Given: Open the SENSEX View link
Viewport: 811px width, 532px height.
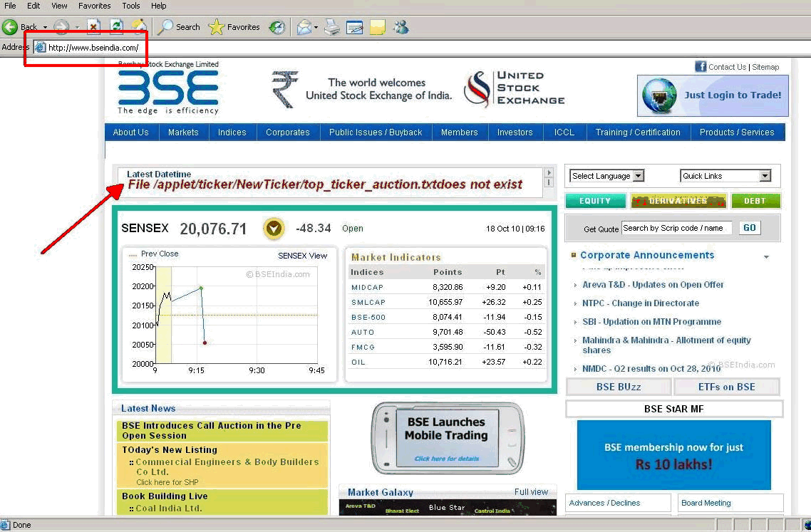Looking at the screenshot, I should [303, 256].
